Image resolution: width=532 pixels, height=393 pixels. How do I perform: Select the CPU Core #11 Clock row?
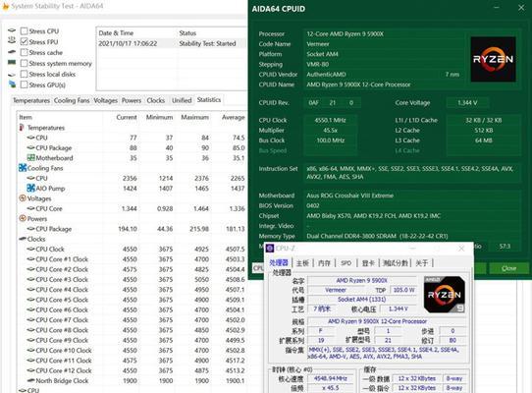point(132,361)
